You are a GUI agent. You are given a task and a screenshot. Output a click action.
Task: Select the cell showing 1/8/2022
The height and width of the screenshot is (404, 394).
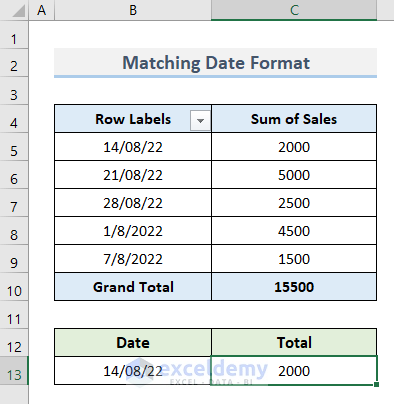point(133,231)
